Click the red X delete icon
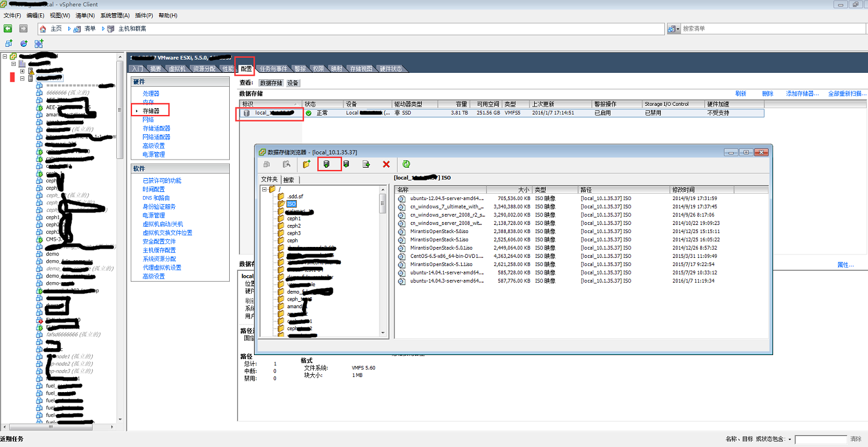The height and width of the screenshot is (447, 868). pyautogui.click(x=386, y=164)
